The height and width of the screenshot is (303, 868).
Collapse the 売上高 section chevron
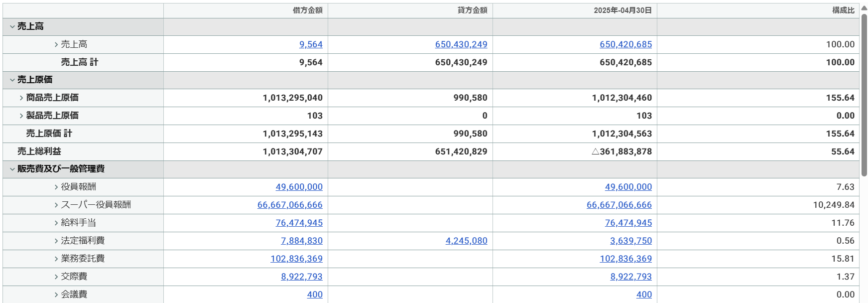point(12,27)
